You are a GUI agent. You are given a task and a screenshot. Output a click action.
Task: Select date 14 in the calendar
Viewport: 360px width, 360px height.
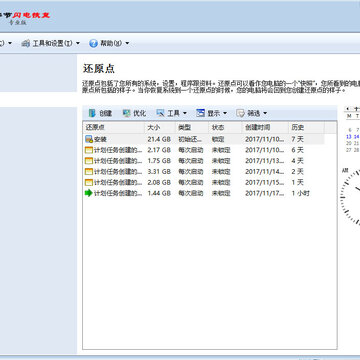pos(356,137)
